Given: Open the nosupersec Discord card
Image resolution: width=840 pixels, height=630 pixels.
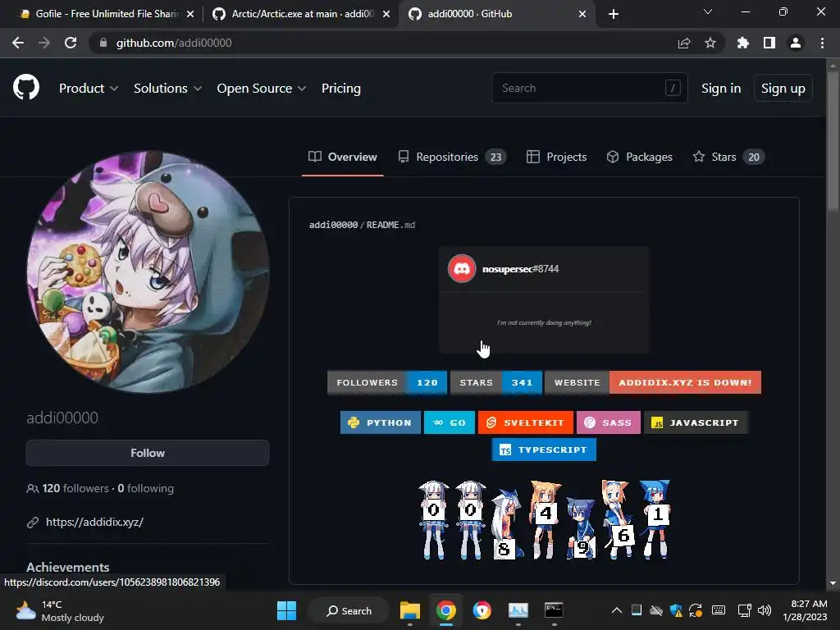Looking at the screenshot, I should [x=544, y=299].
